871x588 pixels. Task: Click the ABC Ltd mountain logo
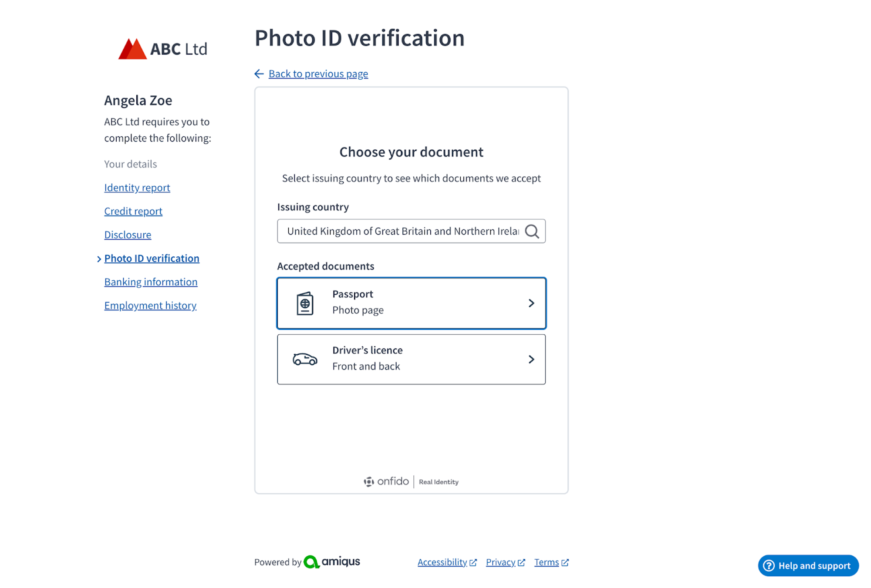132,48
